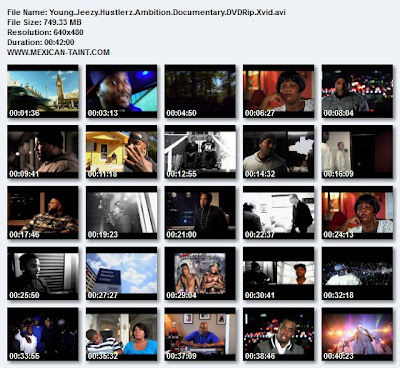The height and width of the screenshot is (368, 400).
Task: Click the Resolution 640x480 line
Action: [x=45, y=32]
